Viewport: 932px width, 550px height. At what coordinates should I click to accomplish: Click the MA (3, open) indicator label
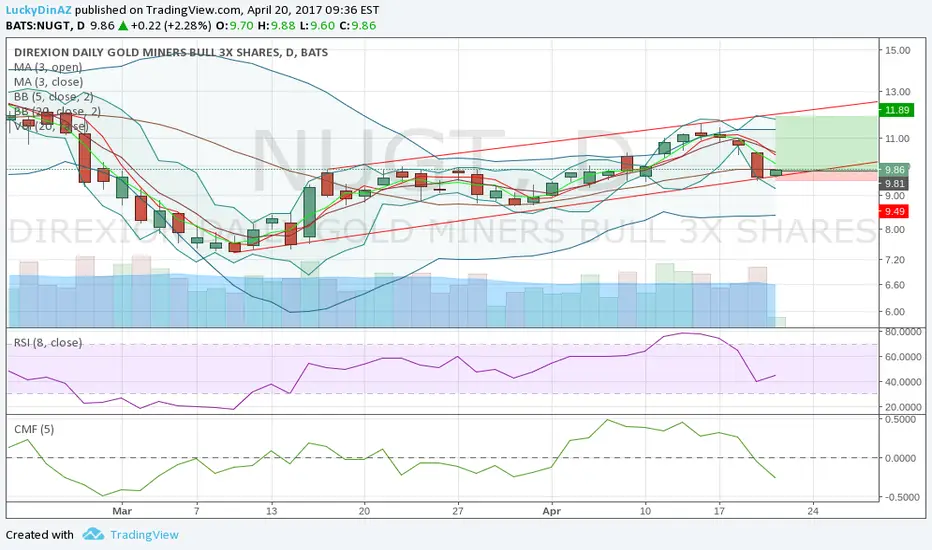(x=48, y=67)
